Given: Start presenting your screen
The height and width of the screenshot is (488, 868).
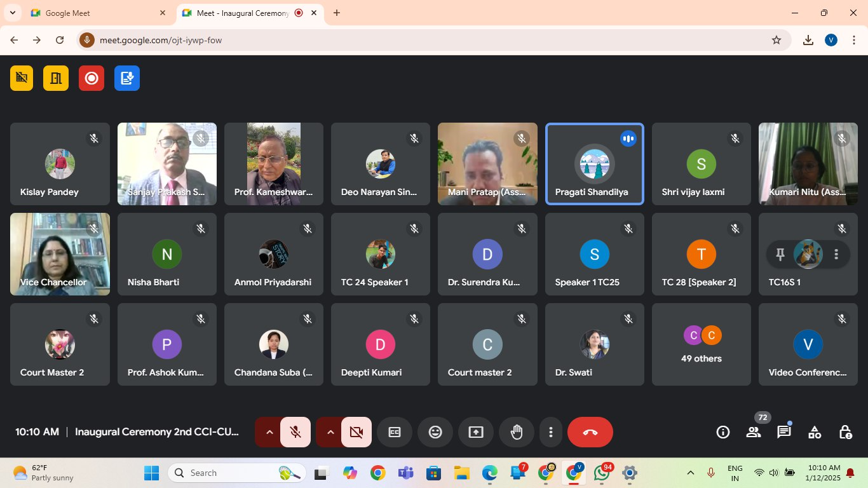Looking at the screenshot, I should point(476,432).
